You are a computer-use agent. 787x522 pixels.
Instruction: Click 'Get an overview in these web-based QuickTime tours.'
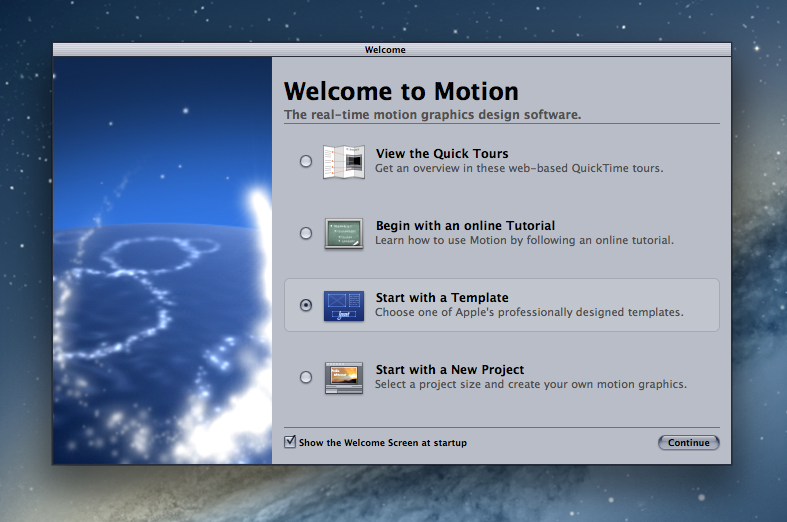coord(519,168)
